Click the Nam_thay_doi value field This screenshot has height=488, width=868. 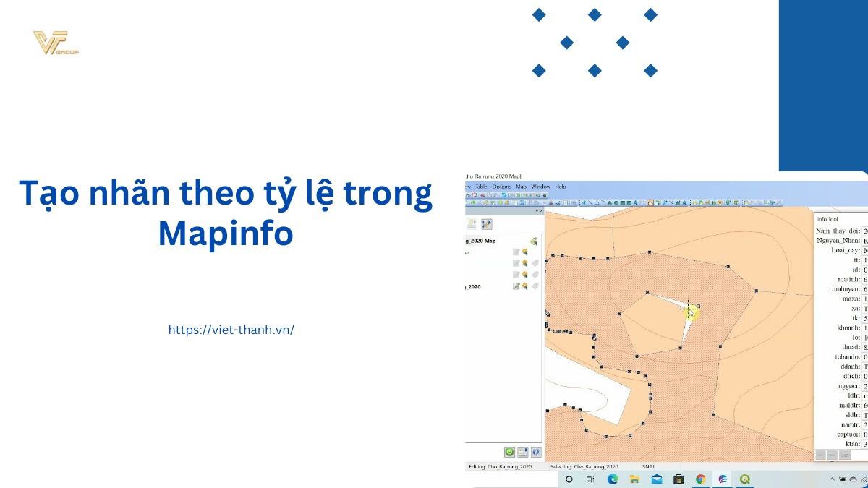(x=865, y=231)
